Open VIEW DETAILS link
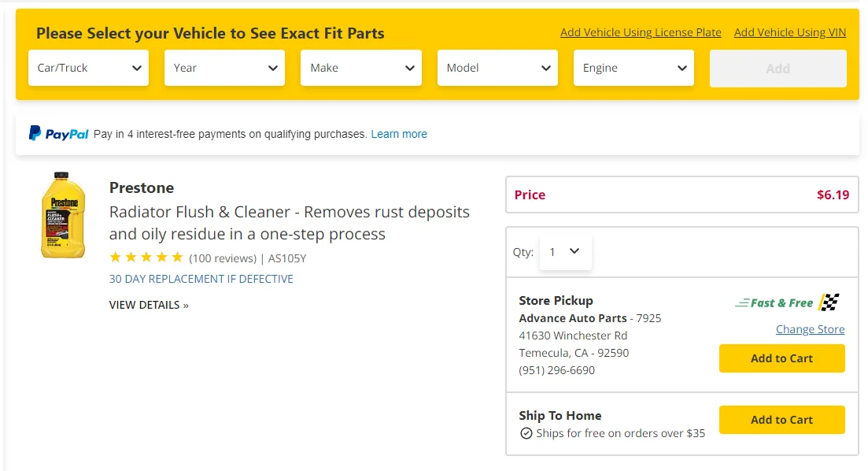This screenshot has height=471, width=868. tap(149, 305)
